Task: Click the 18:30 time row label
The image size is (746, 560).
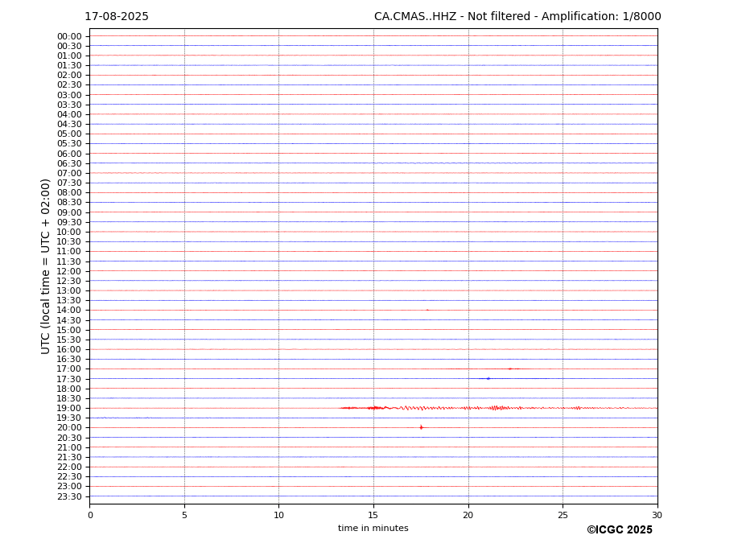Action: pyautogui.click(x=69, y=399)
